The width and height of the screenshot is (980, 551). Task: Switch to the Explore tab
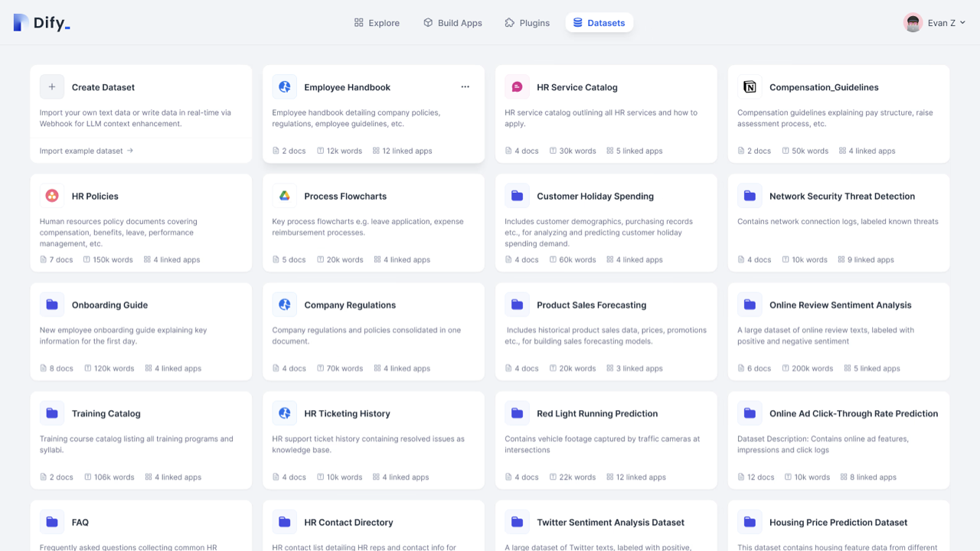377,23
